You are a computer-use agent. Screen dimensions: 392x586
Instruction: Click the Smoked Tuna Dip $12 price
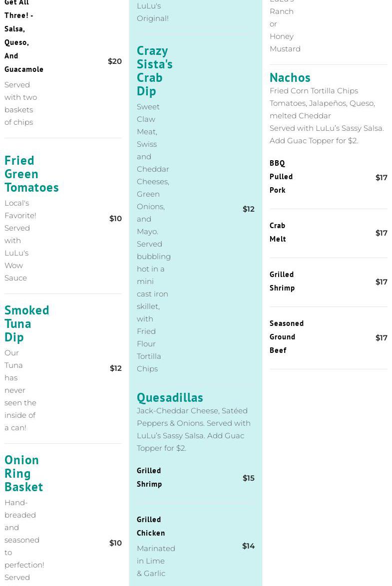[x=115, y=368]
